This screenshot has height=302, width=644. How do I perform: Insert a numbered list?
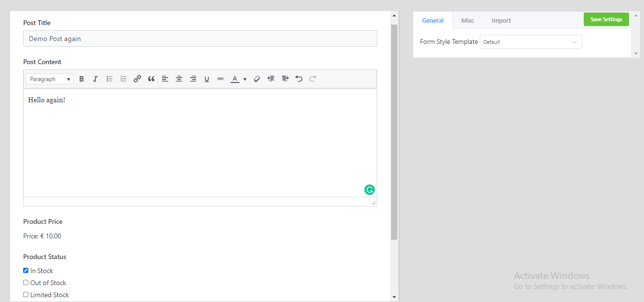tap(123, 79)
